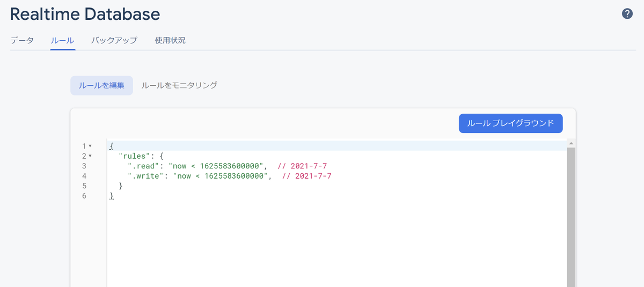Select the ルール tab
Screen dimensions: 644x287
click(x=62, y=40)
